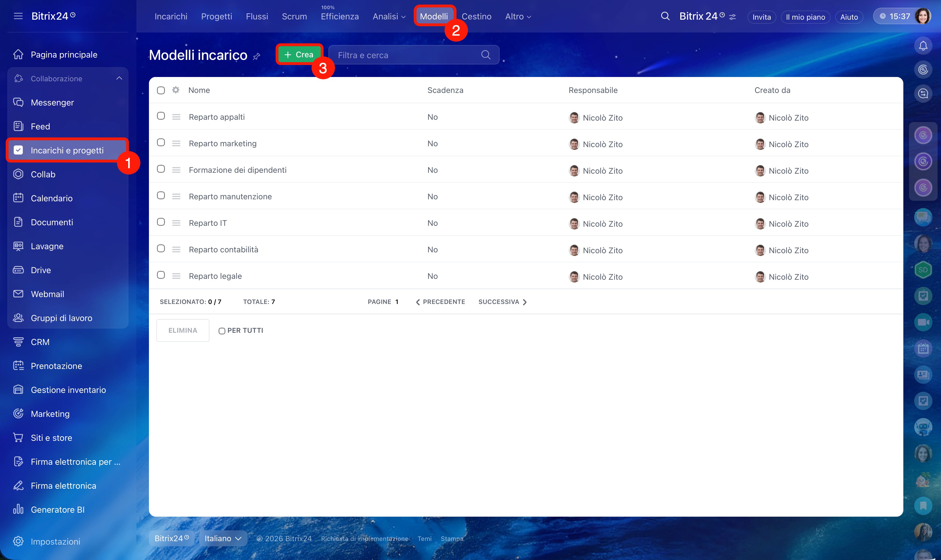Open the Italiano language dropdown
941x560 pixels.
pos(223,539)
